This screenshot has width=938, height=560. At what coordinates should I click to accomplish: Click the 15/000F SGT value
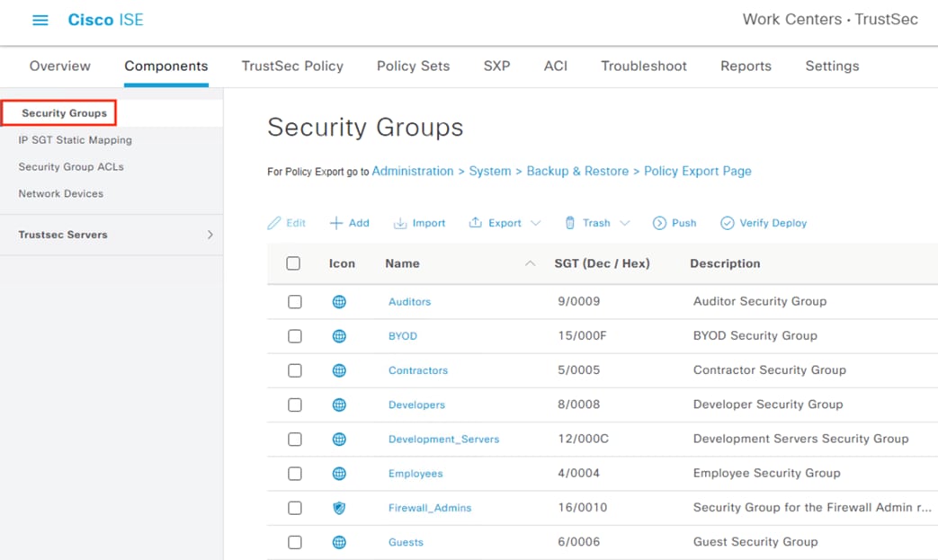pos(582,336)
